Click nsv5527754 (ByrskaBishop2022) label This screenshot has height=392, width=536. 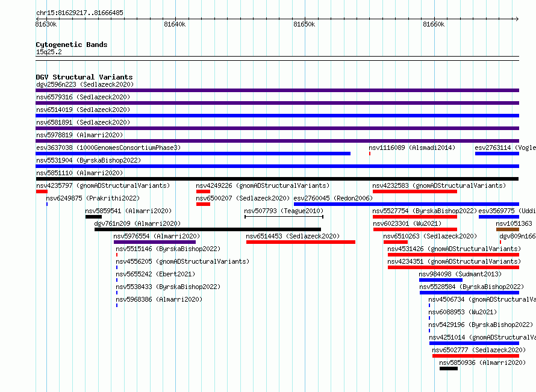click(x=425, y=211)
